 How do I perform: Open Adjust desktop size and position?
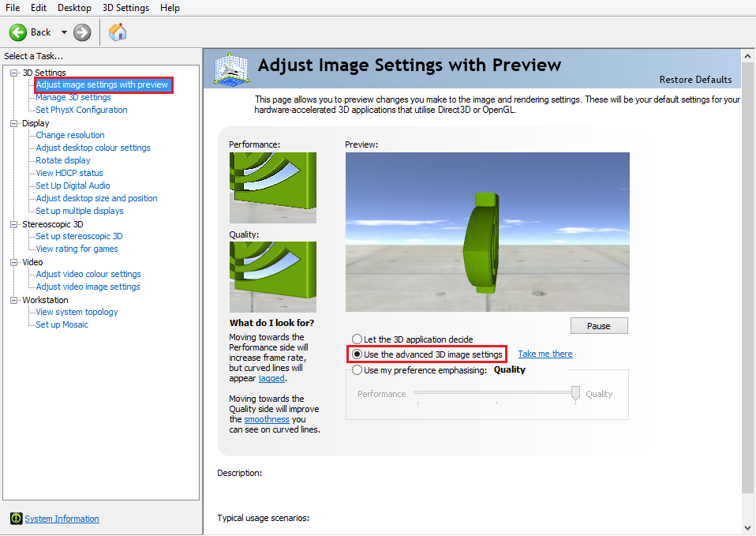(x=96, y=198)
